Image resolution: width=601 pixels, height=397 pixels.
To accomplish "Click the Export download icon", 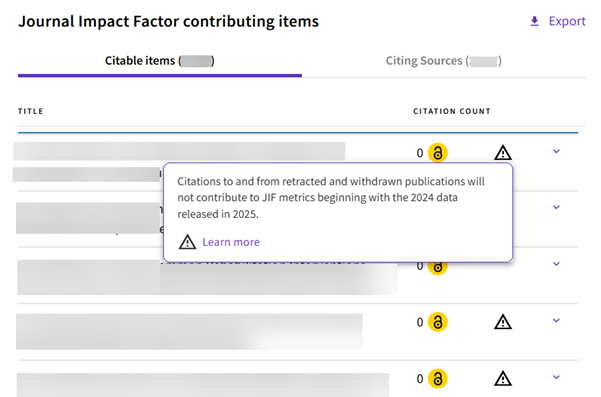I will 534,21.
